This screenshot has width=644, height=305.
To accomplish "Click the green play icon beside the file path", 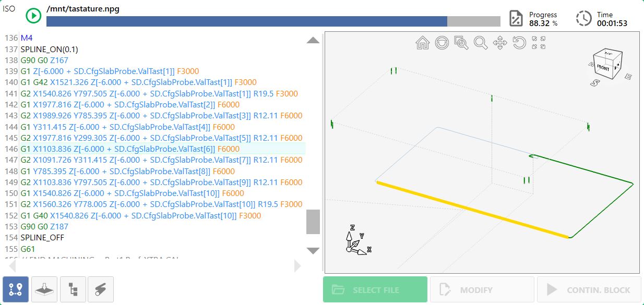I will point(33,16).
